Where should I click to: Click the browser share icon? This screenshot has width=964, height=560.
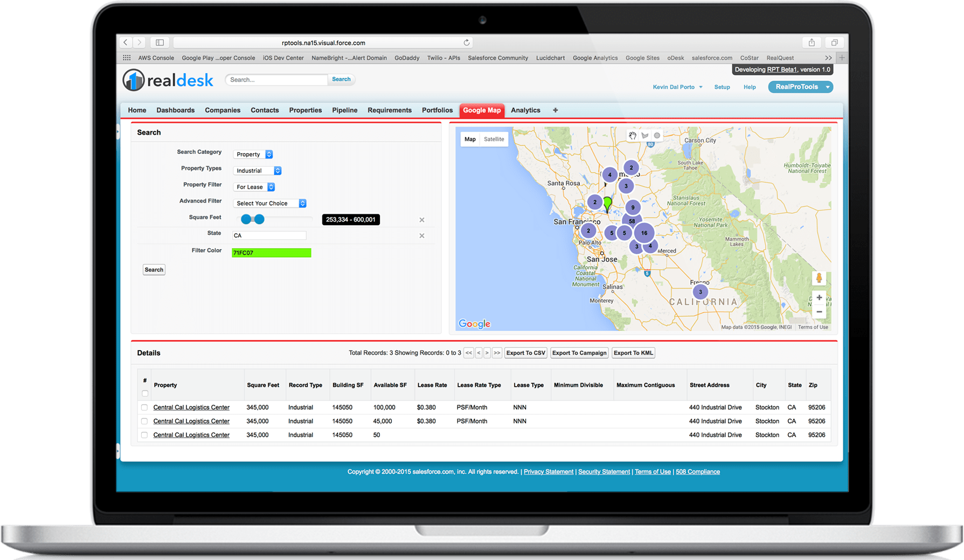[x=812, y=42]
